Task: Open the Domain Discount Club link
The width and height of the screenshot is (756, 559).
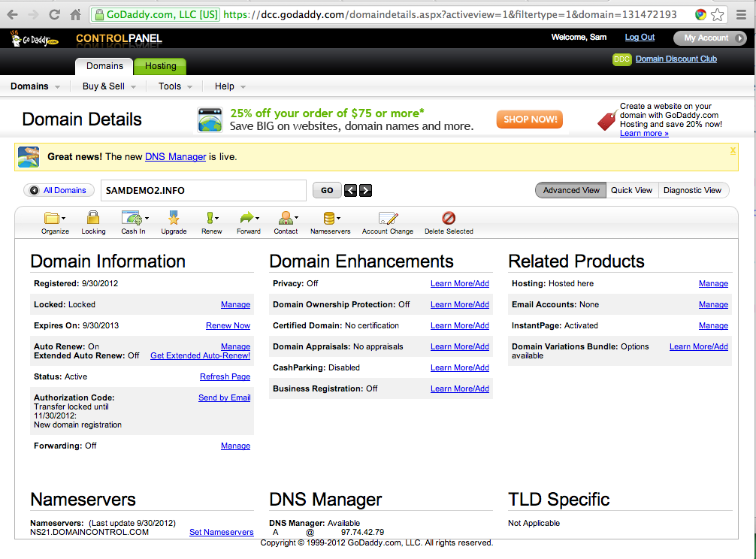Action: [x=676, y=59]
